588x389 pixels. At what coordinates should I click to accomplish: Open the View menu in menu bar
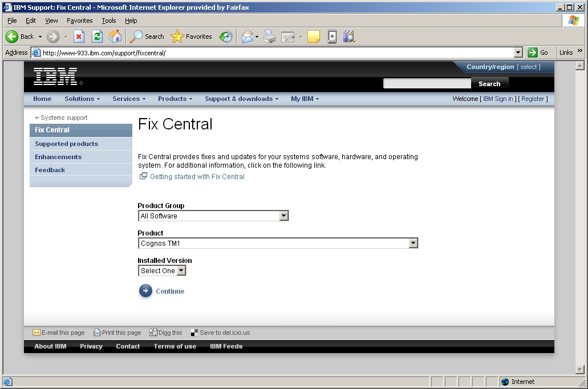point(51,21)
